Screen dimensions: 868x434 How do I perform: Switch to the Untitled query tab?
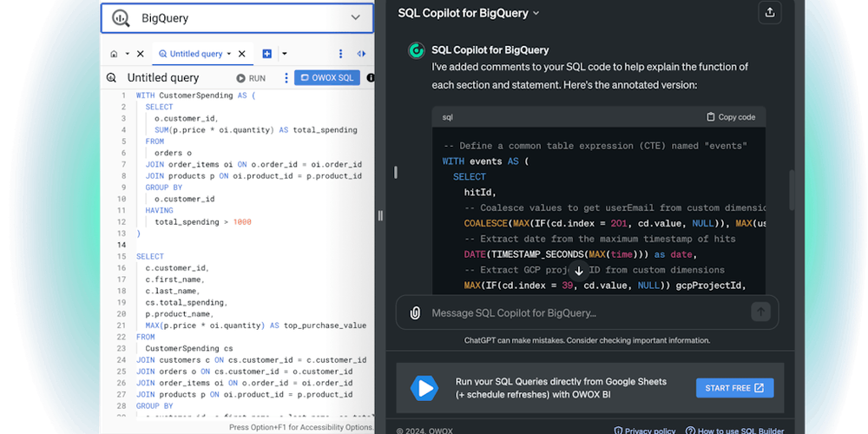[190, 54]
